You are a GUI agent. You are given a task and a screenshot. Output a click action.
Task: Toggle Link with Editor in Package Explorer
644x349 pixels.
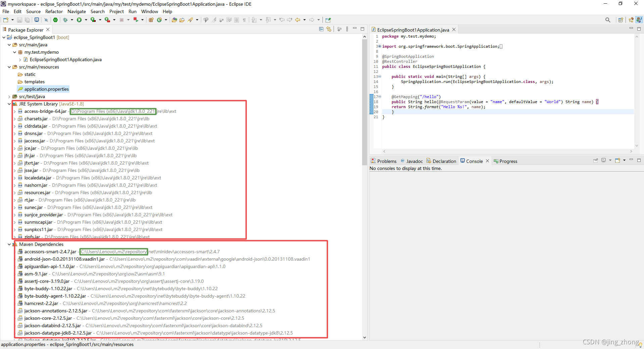329,29
